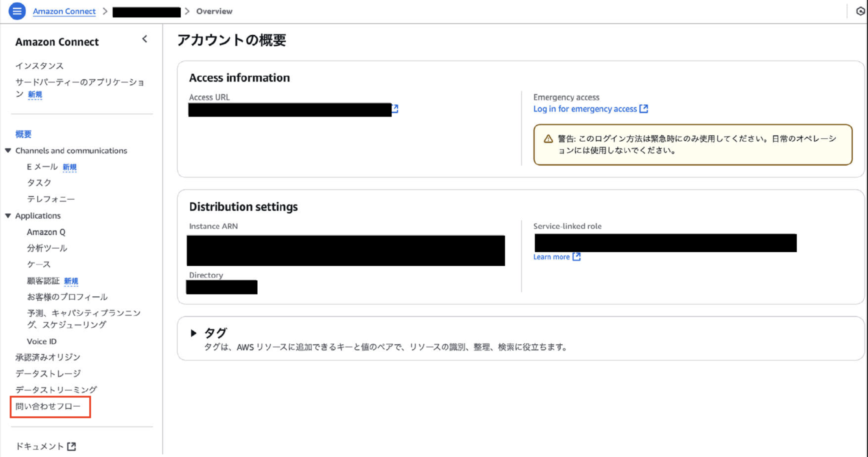
Task: Expand the タグ disclosure section
Action: pyautogui.click(x=194, y=333)
